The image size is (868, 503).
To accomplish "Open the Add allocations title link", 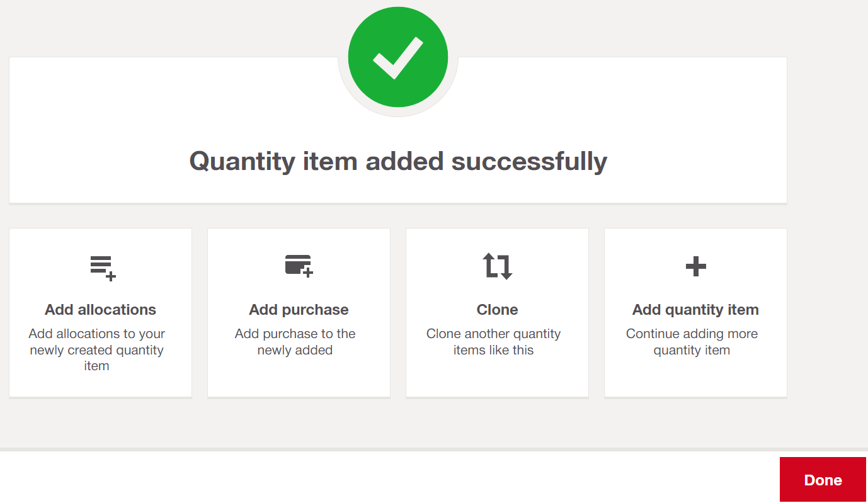I will [x=100, y=310].
